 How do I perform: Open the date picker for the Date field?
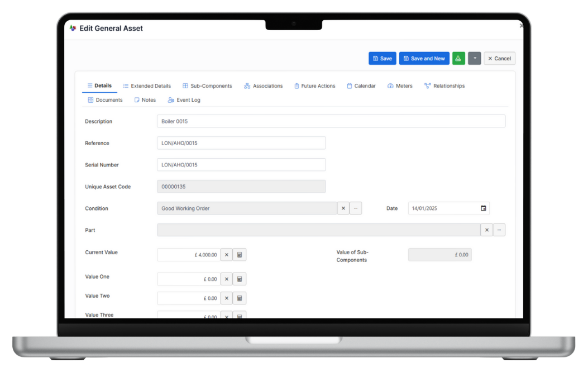(482, 208)
